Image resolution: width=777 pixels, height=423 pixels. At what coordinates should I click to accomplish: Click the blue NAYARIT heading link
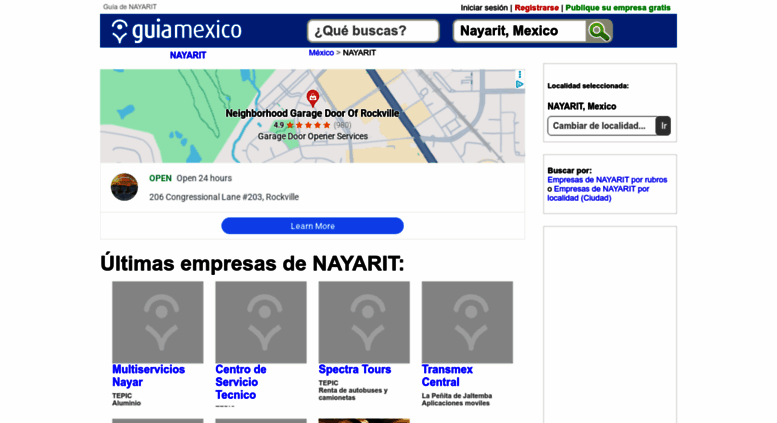[x=188, y=55]
